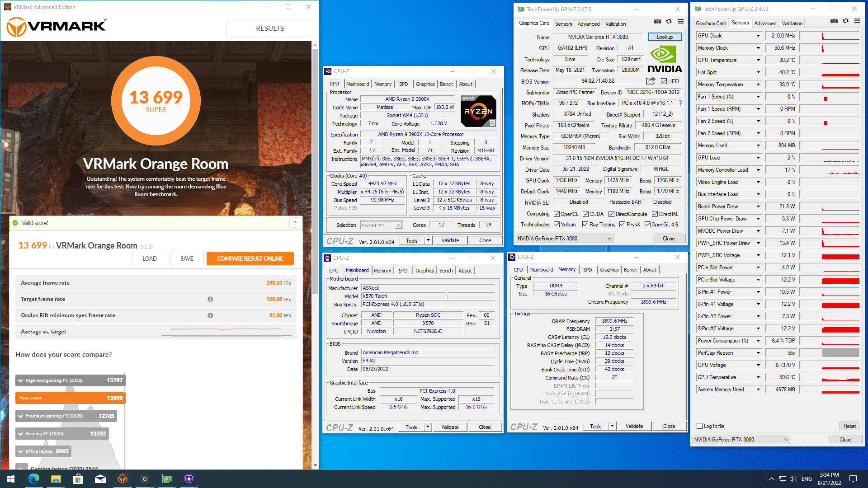Viewport: 868px width, 488px height.
Task: Toggle the DirectML checkbox
Action: [x=655, y=214]
